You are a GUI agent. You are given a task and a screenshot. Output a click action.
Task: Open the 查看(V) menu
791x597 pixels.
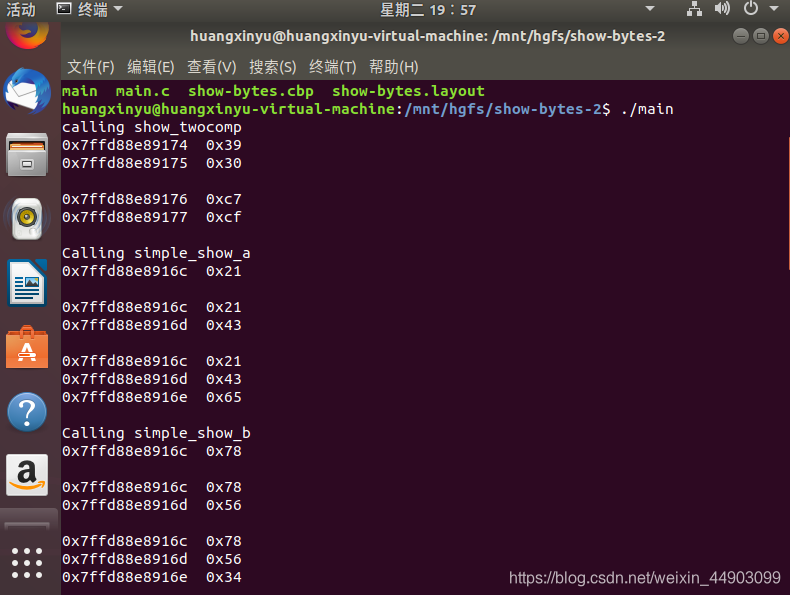point(212,67)
